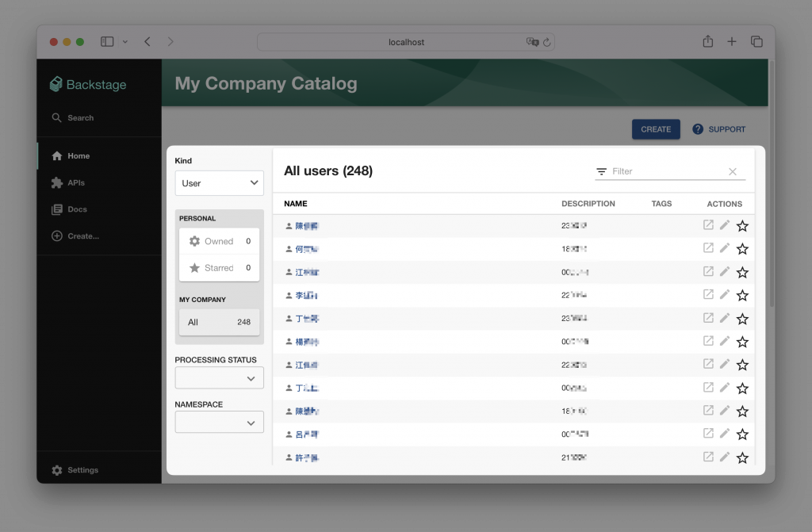Open the Create... sidebar item

pyautogui.click(x=75, y=235)
